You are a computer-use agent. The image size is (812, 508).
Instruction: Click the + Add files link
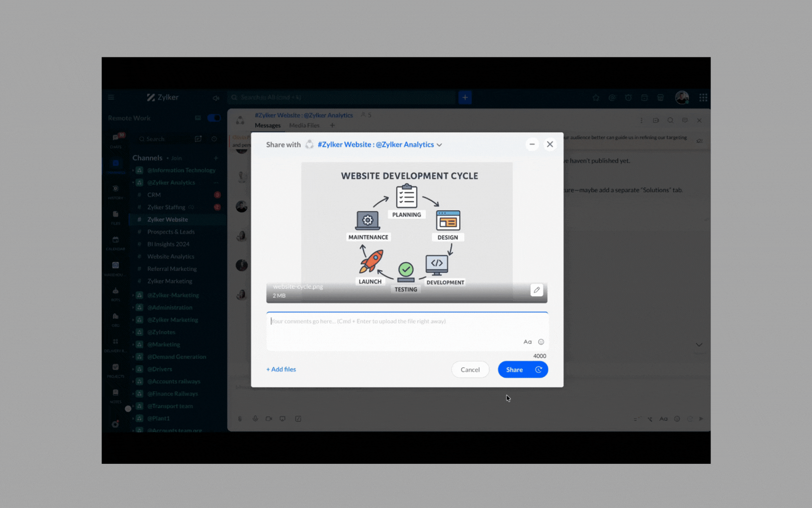pyautogui.click(x=281, y=370)
